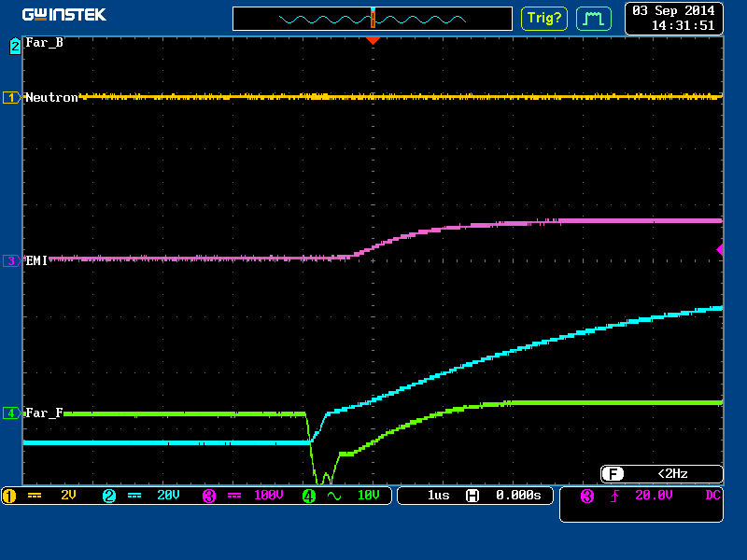Screen dimensions: 747x560
Task: Click the Far_B channel label
Action: 44,43
